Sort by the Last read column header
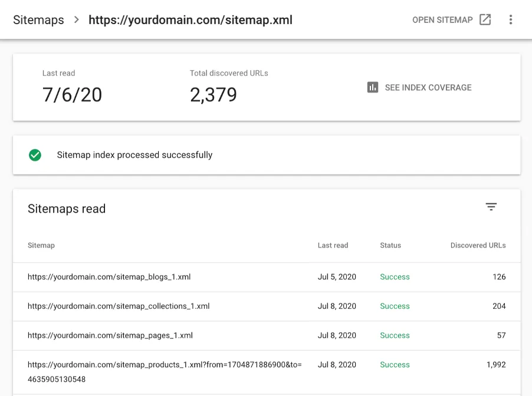 (333, 246)
